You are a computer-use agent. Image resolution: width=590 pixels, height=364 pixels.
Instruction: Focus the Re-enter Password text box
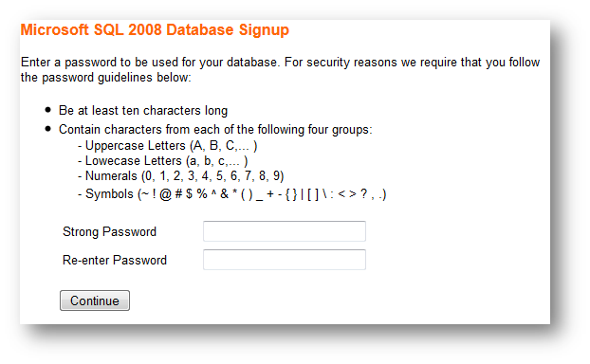click(x=285, y=260)
